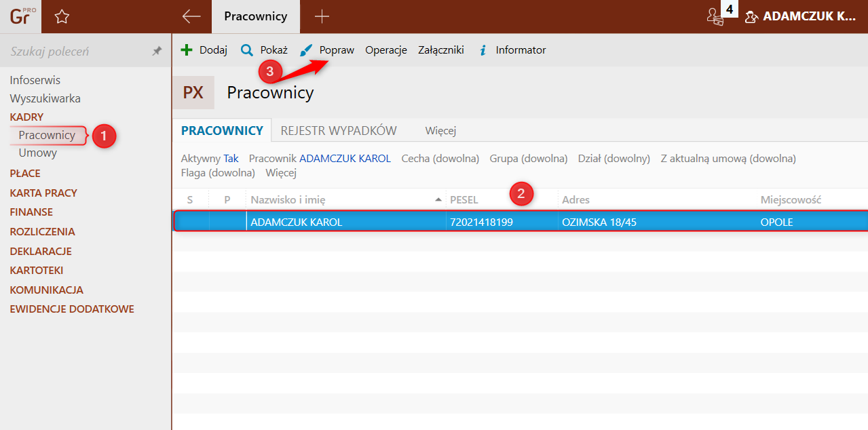The width and height of the screenshot is (868, 430).
Task: Open the Informator info icon
Action: pyautogui.click(x=483, y=50)
